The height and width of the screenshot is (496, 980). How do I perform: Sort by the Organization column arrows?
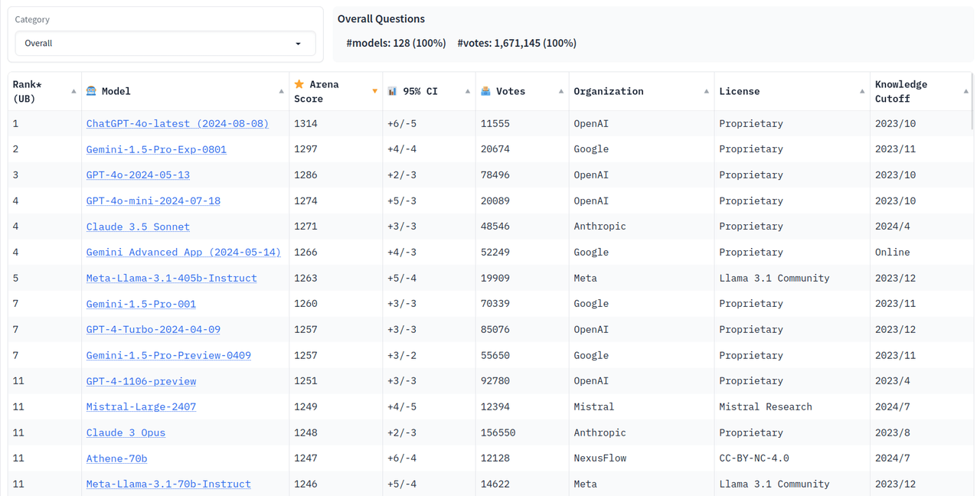(707, 91)
